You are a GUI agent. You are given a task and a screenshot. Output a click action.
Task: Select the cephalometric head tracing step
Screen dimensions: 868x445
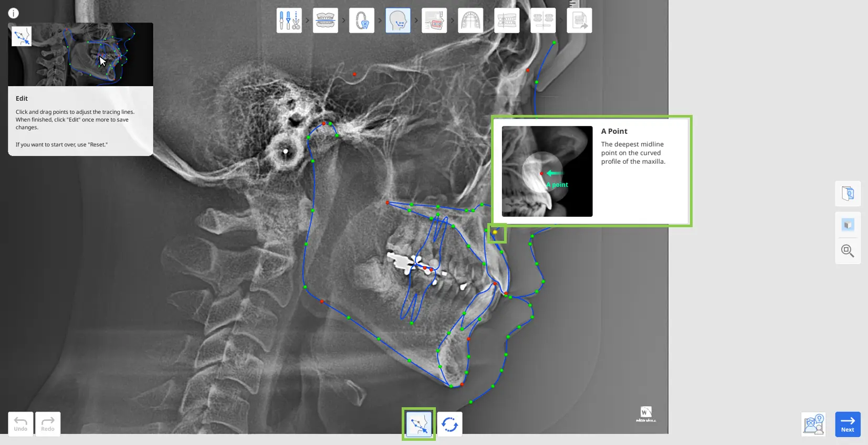pos(398,20)
